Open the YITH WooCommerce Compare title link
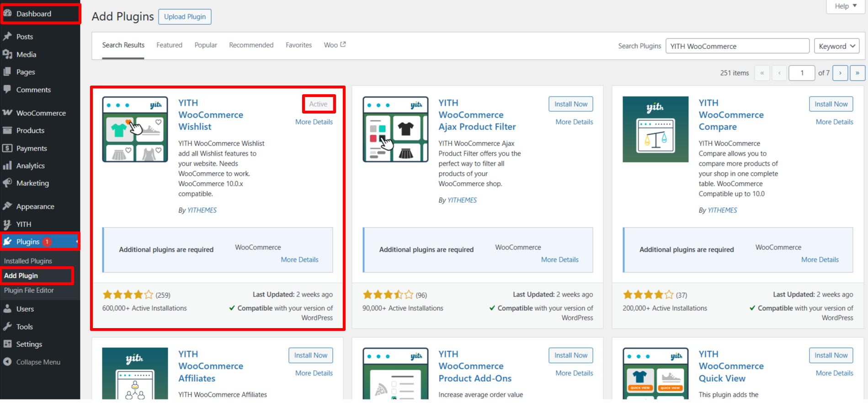Viewport: 868px width, 410px height. click(731, 115)
